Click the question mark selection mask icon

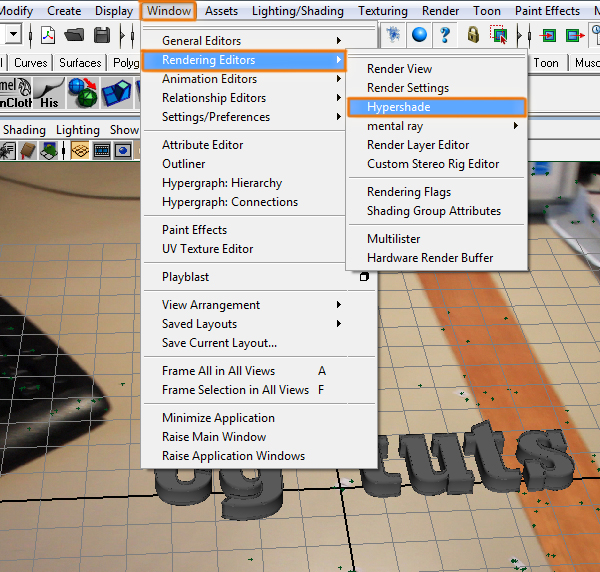(445, 35)
